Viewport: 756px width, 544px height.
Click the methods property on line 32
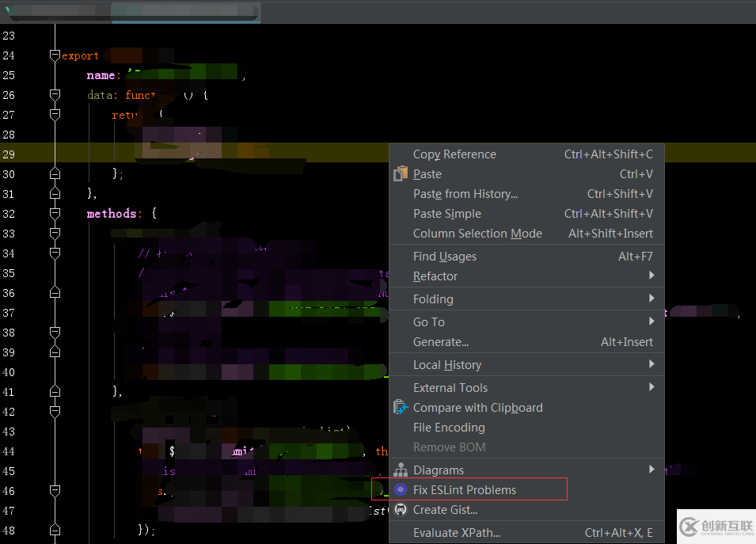[112, 213]
